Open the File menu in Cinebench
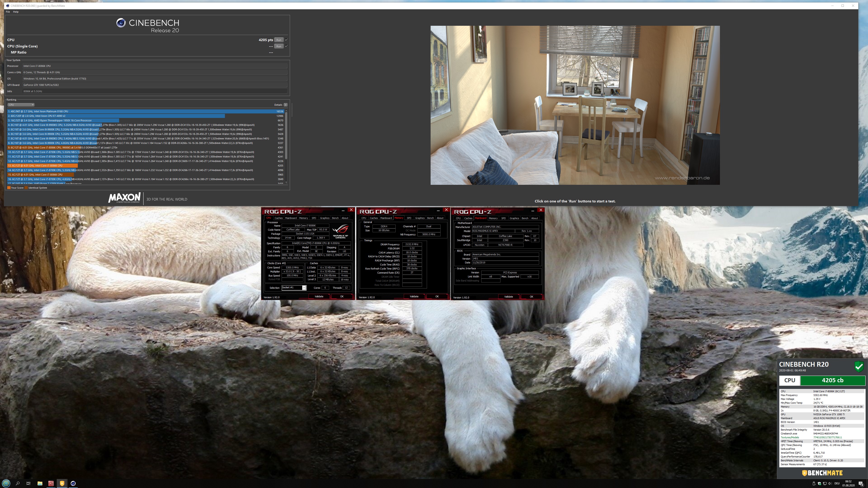The width and height of the screenshot is (868, 488). tap(8, 12)
